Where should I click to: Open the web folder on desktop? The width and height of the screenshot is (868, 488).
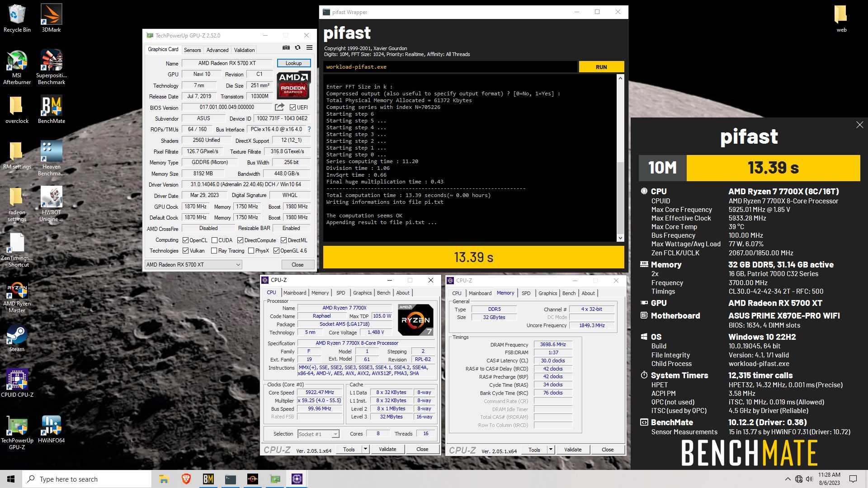click(841, 18)
